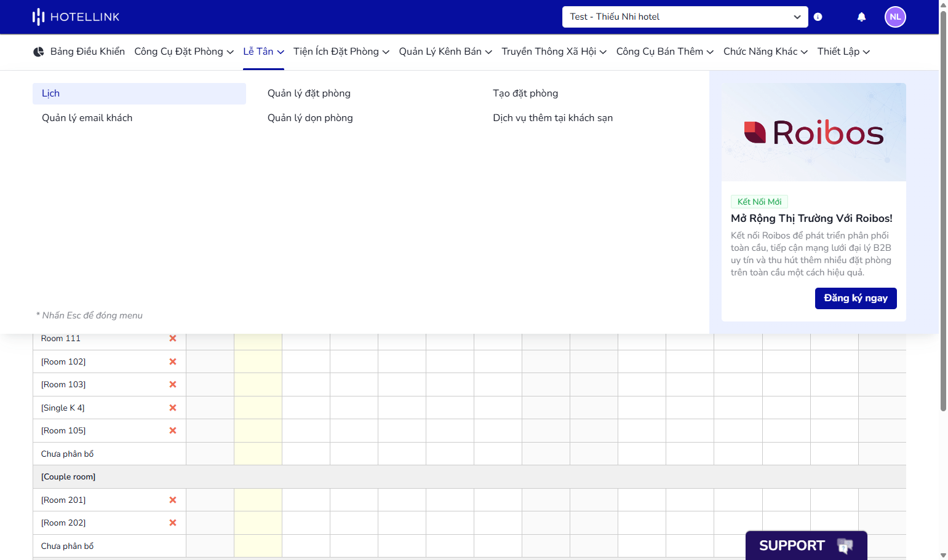Click the info icon beside hotel selector
The image size is (948, 560).
(818, 17)
